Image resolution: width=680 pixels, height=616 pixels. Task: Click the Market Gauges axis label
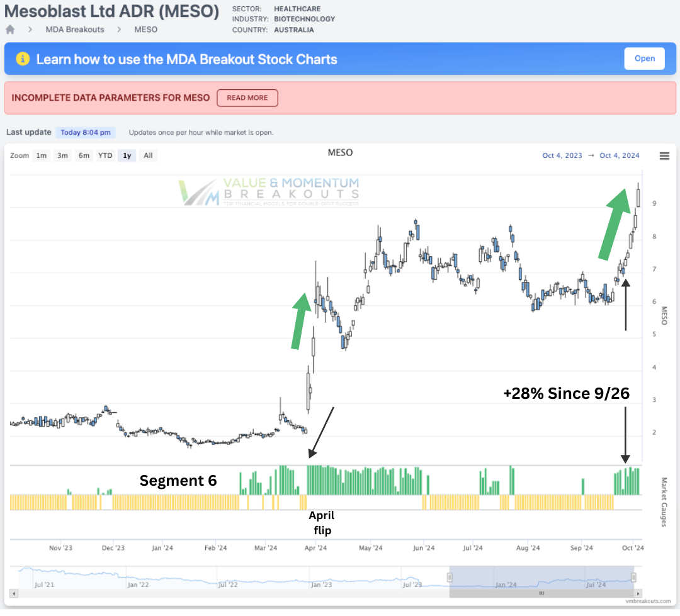(x=664, y=502)
